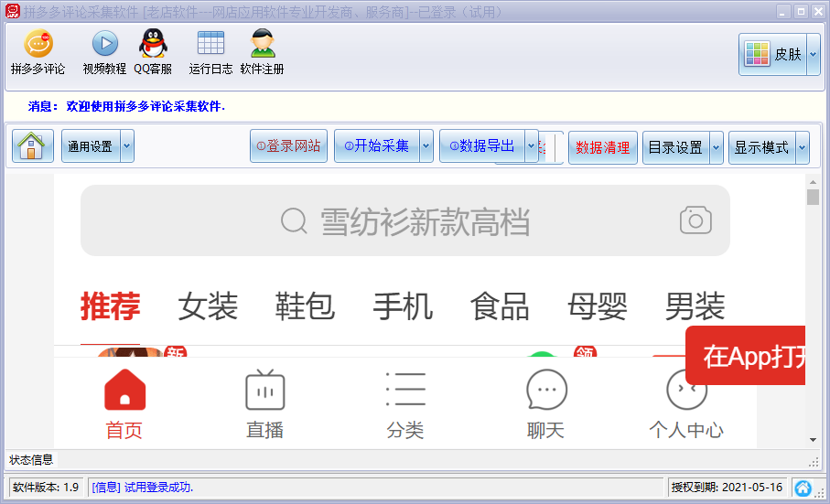Click the 雪纺衫新款高档 search box

click(405, 220)
